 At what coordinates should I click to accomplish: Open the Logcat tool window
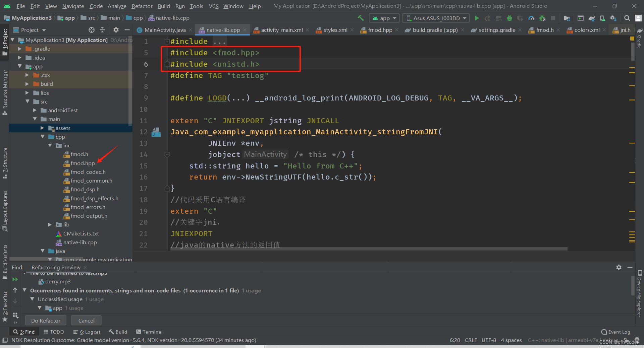[x=87, y=332]
